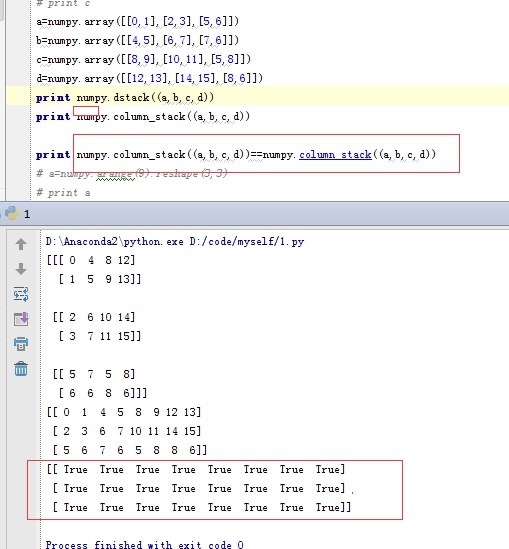Click output row '[ 1 5 9 13]]'
Viewport: 509px width, 549px height.
[x=99, y=279]
